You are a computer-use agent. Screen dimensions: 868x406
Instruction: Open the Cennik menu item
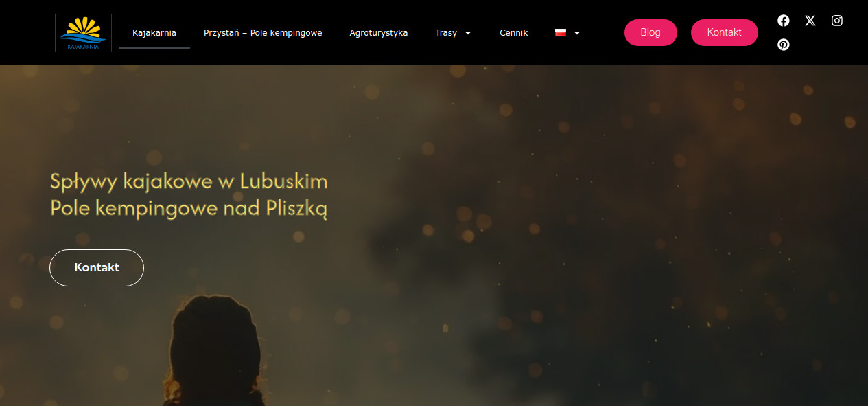click(x=514, y=32)
